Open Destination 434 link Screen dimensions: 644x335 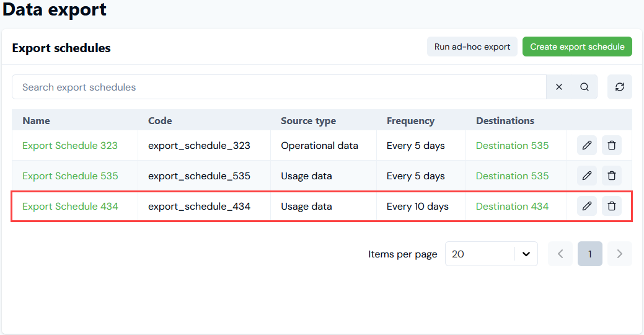coord(512,207)
